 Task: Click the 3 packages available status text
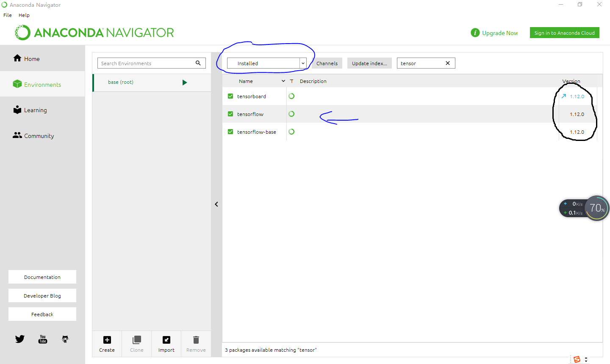[271, 350]
